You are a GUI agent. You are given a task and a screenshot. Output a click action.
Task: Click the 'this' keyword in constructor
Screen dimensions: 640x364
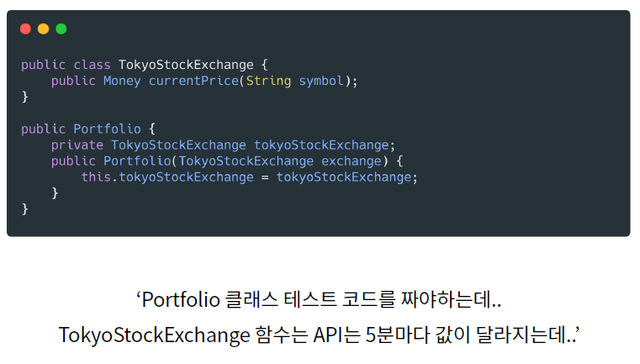[x=96, y=177]
